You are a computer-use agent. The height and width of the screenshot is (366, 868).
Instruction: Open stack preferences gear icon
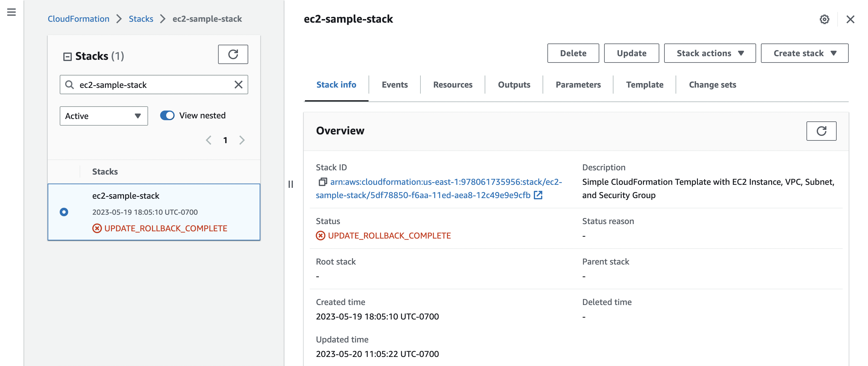tap(824, 19)
